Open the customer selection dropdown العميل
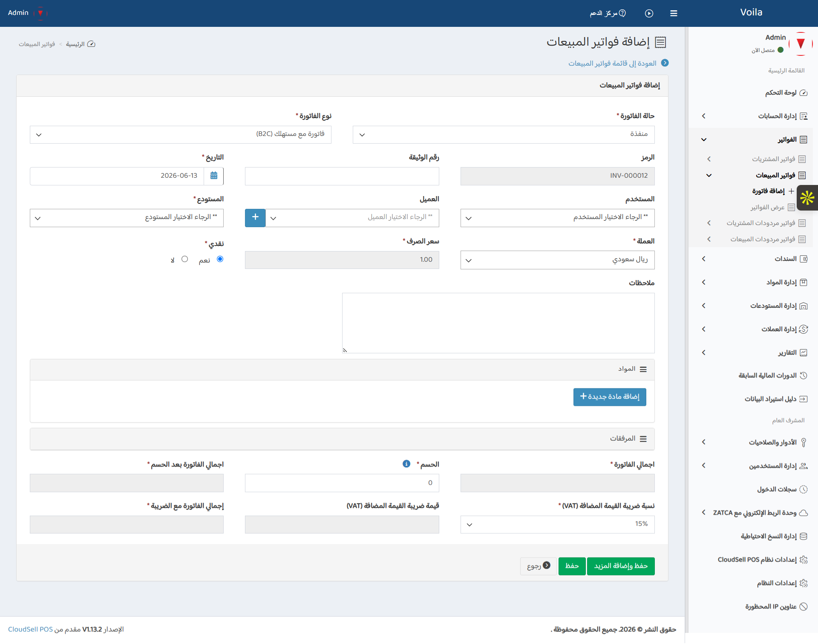Viewport: 818px width, 644px height. click(x=352, y=218)
